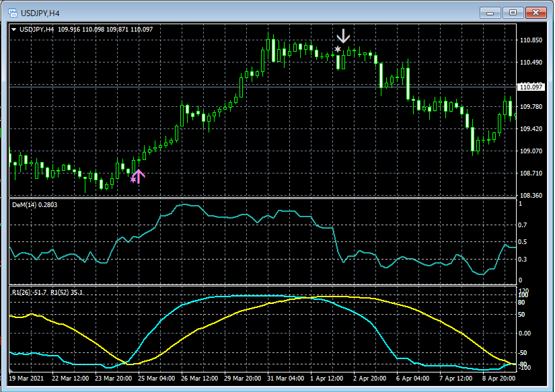Screen dimensions: 555x392
Task: Close the USDJPY,H4 chart window
Action: click(x=535, y=12)
